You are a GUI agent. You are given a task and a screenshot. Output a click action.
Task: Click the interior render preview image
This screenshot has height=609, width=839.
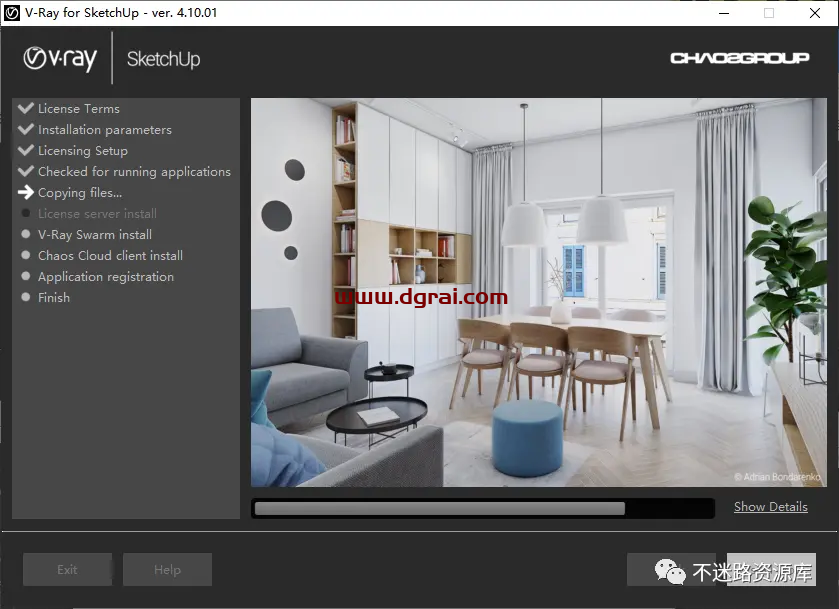click(x=539, y=292)
